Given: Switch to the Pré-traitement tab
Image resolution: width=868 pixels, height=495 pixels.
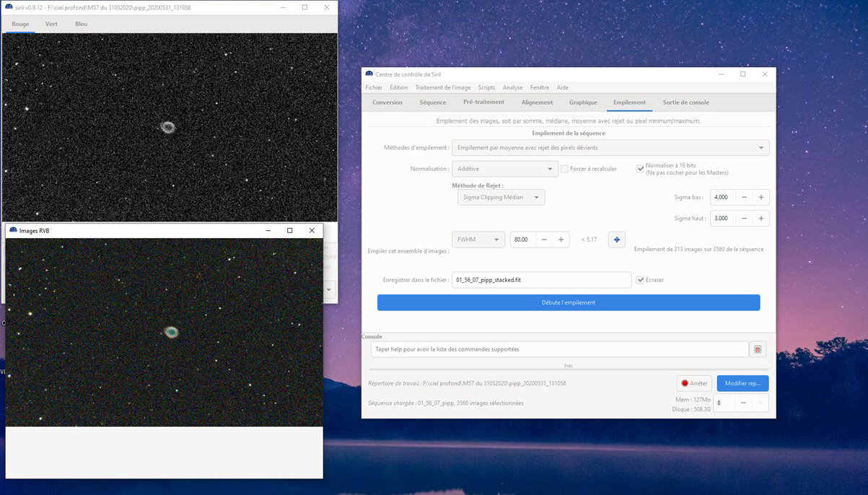Looking at the screenshot, I should coord(483,102).
